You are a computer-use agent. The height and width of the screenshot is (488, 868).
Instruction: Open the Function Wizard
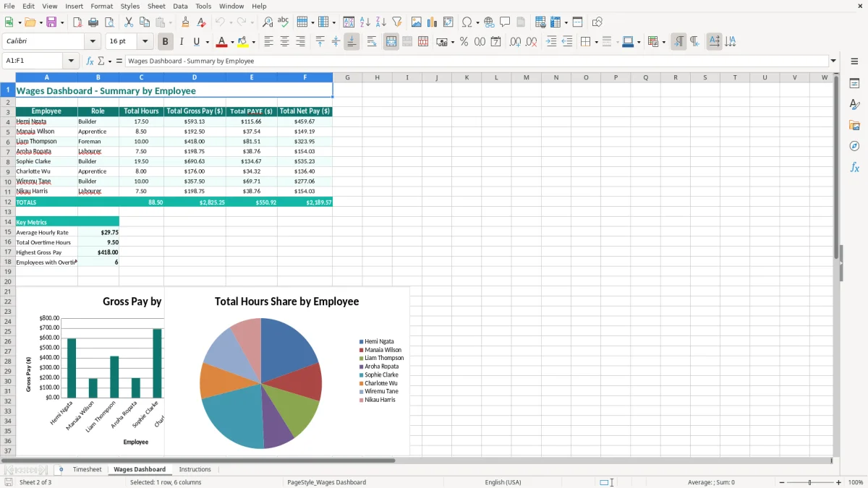click(90, 61)
